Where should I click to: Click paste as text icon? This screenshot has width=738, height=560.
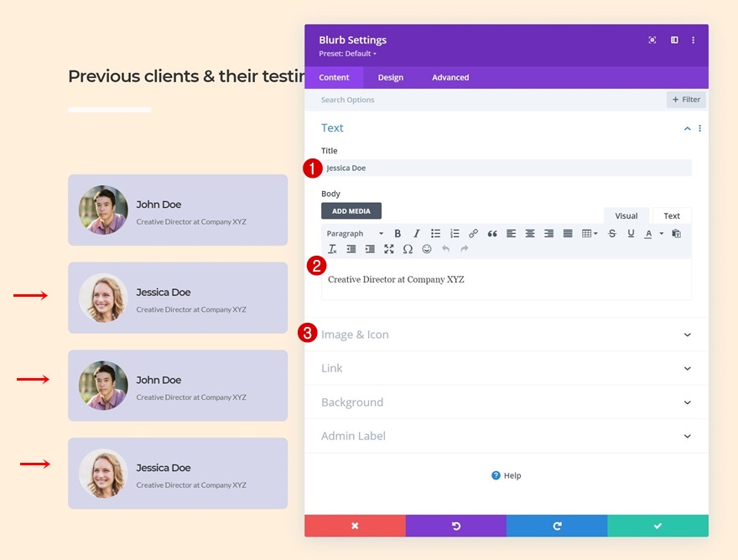(x=676, y=233)
